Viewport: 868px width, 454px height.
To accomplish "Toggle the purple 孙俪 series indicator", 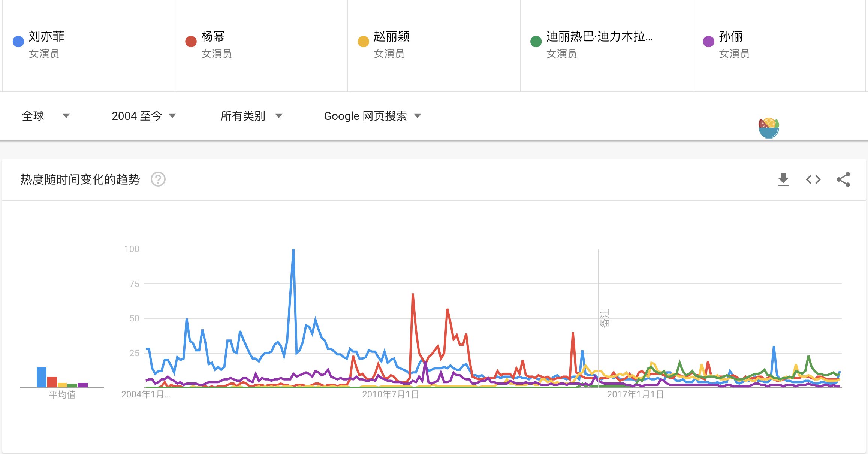I will pyautogui.click(x=708, y=41).
